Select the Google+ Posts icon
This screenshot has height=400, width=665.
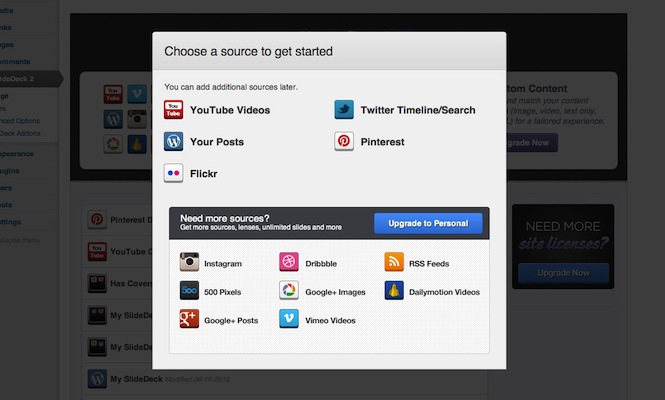[189, 319]
